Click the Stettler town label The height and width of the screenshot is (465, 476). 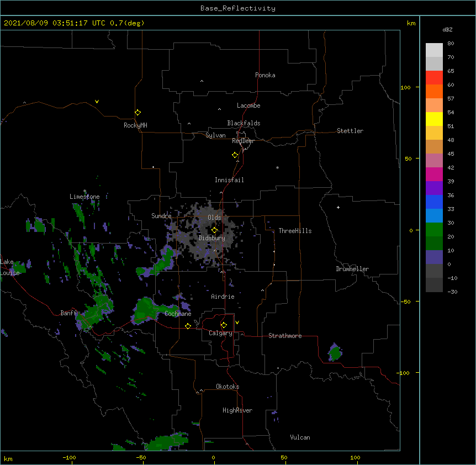click(x=350, y=131)
